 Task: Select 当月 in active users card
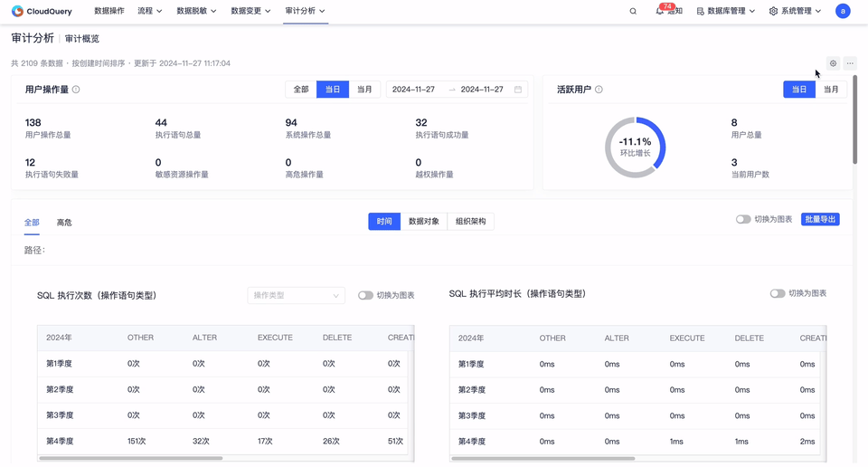tap(831, 90)
